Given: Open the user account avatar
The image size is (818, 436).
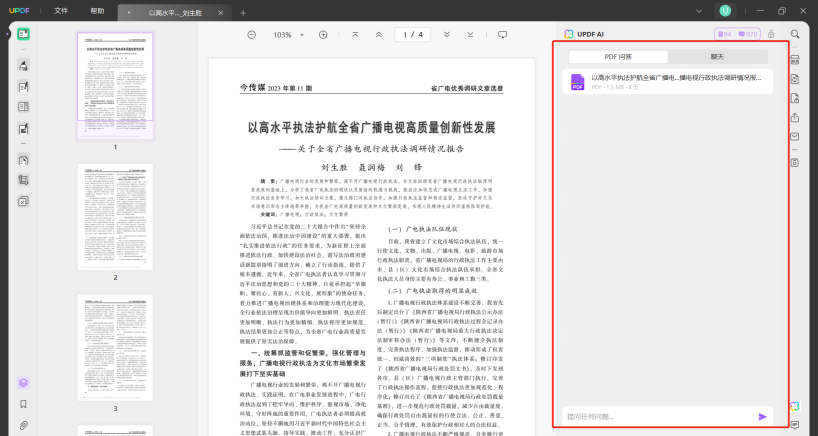Looking at the screenshot, I should tap(725, 11).
